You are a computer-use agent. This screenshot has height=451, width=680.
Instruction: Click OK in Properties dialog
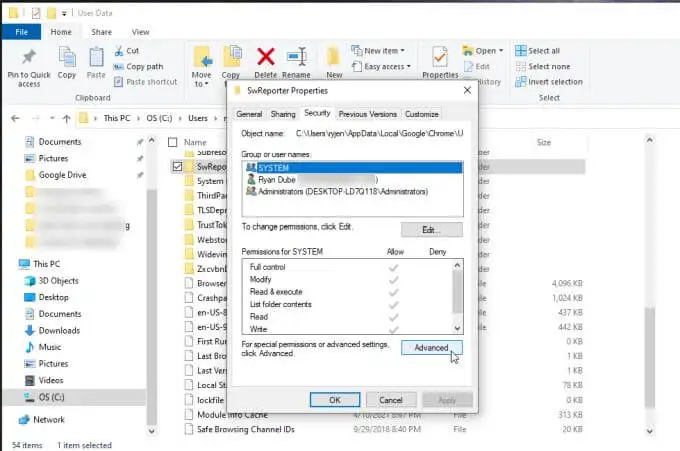pyautogui.click(x=335, y=400)
